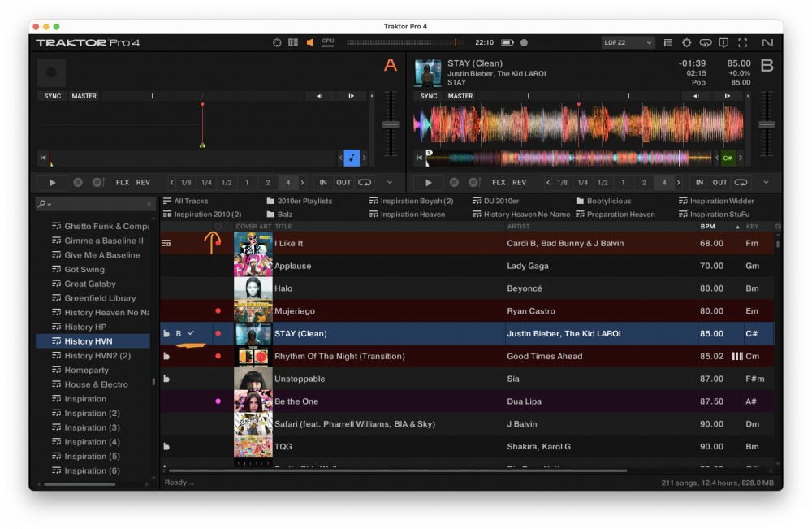This screenshot has height=529, width=812.
Task: Skip to track start on Deck A
Action: click(43, 158)
